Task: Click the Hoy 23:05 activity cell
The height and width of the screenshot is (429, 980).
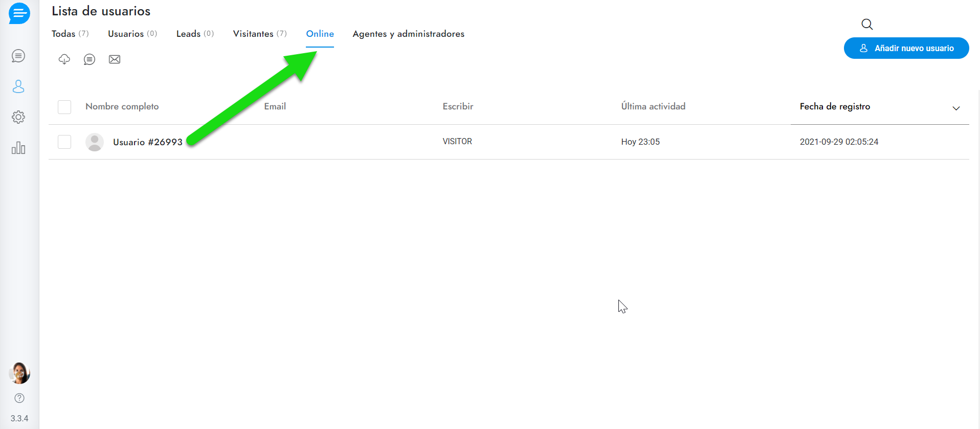Action: click(x=640, y=142)
